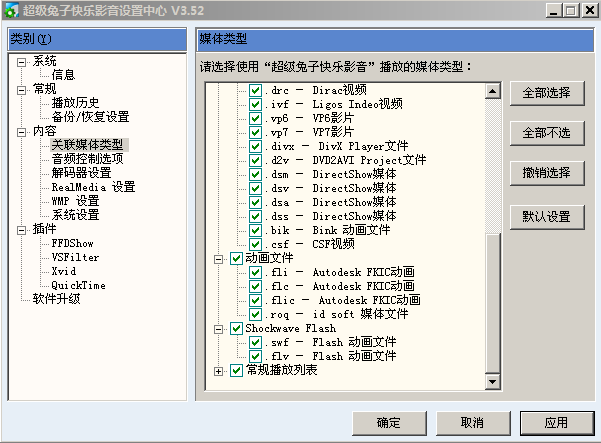Uncheck the .flc Autodesk checkbox
Viewport: 601px width, 443px height.
[256, 286]
